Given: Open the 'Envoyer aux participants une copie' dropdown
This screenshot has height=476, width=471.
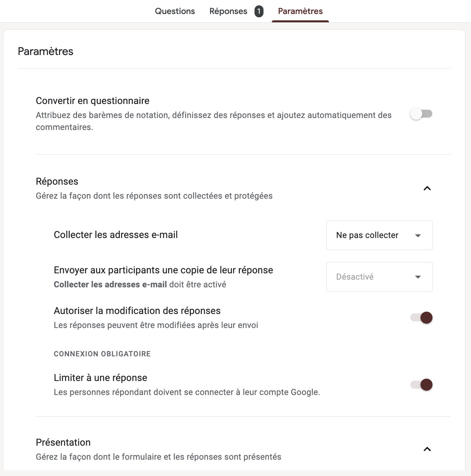Looking at the screenshot, I should [379, 277].
